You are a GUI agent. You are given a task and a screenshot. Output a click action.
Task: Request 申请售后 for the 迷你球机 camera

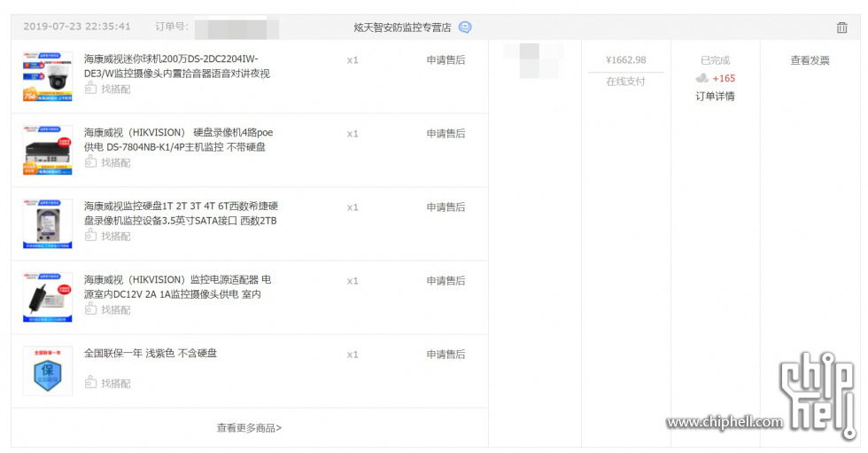click(x=446, y=59)
